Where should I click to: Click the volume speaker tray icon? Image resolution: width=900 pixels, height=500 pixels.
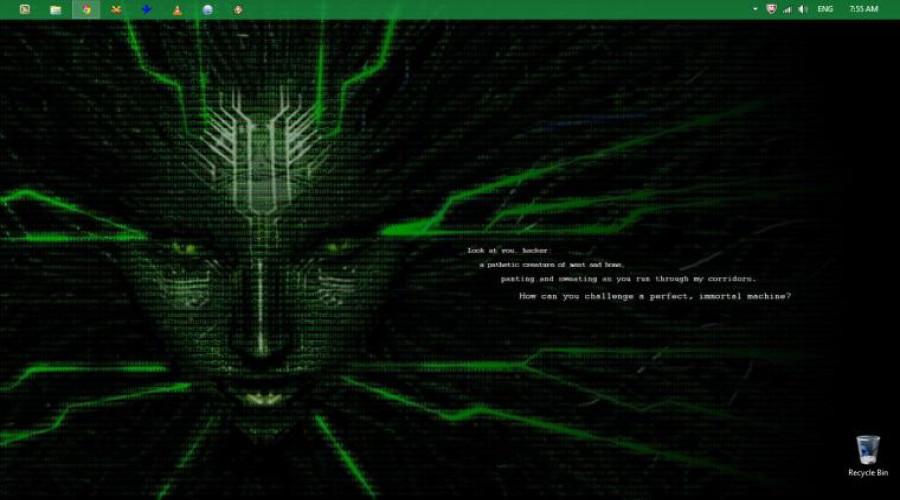pyautogui.click(x=802, y=9)
